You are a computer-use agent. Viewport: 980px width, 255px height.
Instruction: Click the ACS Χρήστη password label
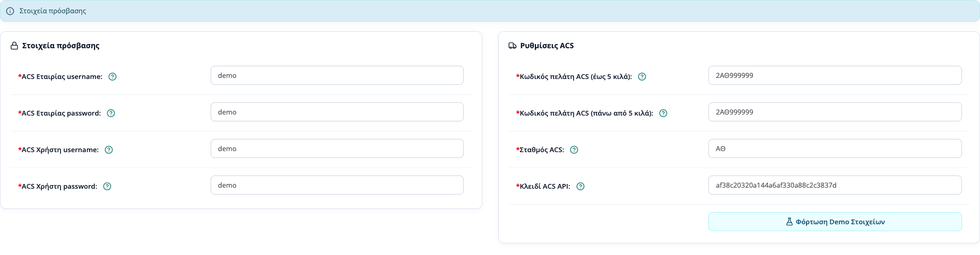[x=58, y=187]
